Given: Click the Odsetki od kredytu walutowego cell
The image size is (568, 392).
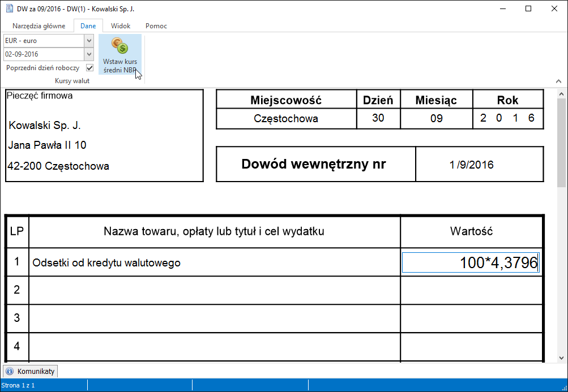Looking at the screenshot, I should point(215,262).
